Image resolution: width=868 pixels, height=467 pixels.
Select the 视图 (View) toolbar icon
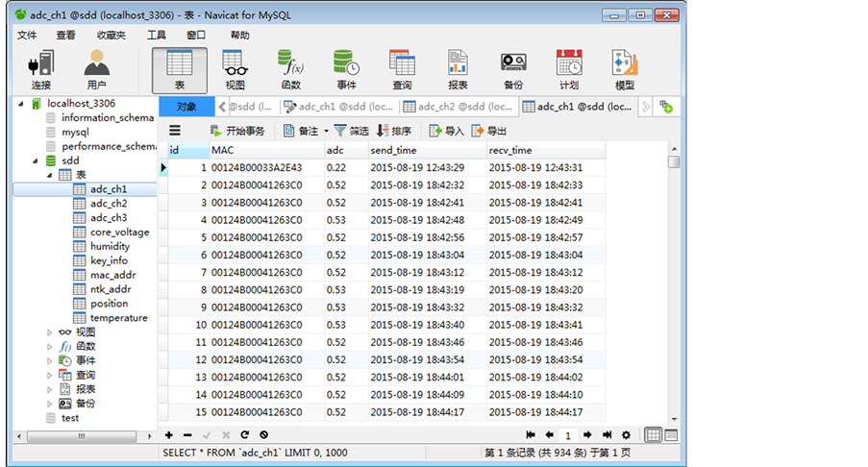[x=235, y=70]
